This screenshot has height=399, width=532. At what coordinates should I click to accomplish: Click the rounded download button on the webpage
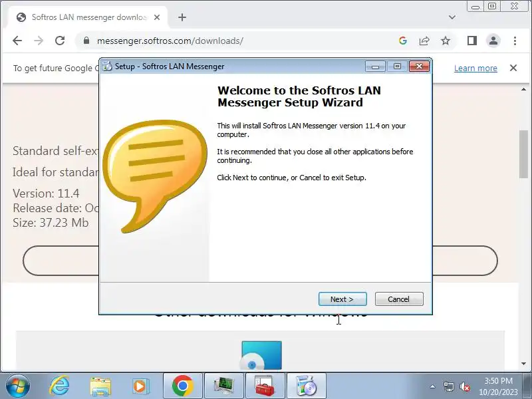pyautogui.click(x=260, y=261)
